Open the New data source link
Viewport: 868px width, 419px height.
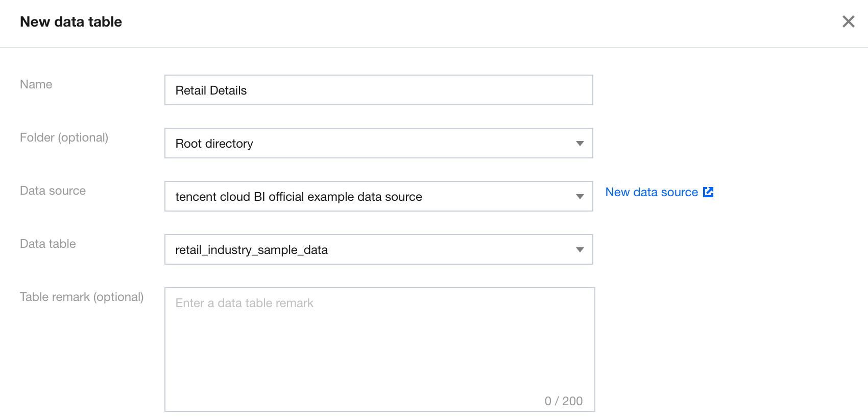652,192
